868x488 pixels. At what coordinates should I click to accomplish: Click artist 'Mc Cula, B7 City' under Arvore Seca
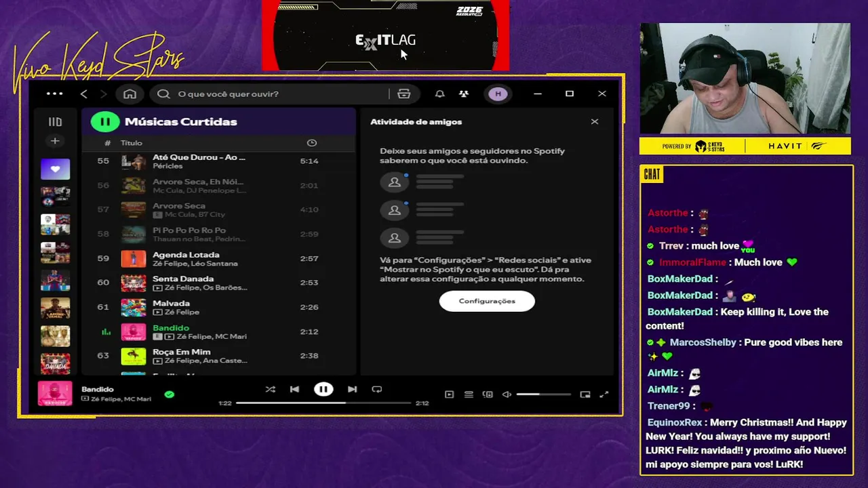coord(195,215)
